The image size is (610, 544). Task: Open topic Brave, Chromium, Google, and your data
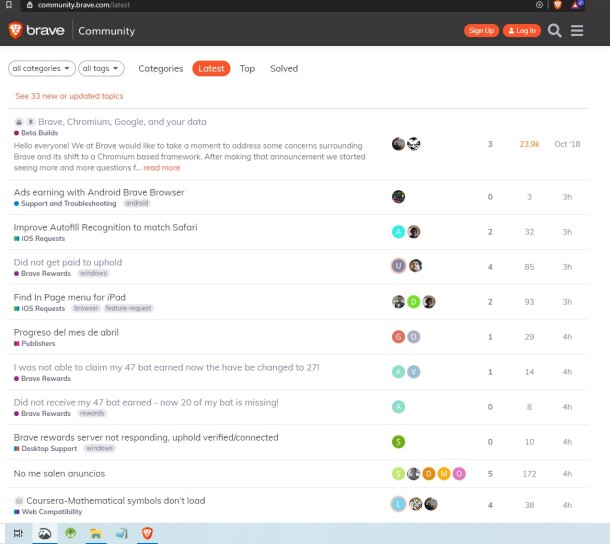coord(122,122)
